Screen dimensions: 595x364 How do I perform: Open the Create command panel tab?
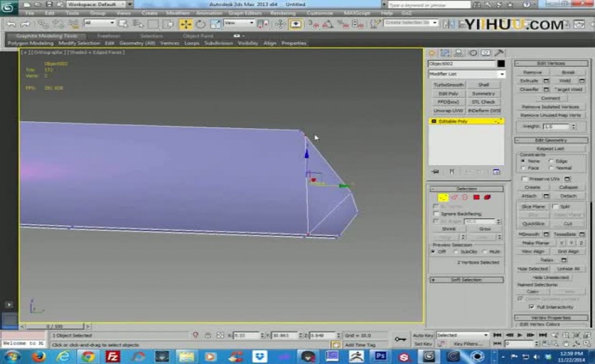point(432,53)
